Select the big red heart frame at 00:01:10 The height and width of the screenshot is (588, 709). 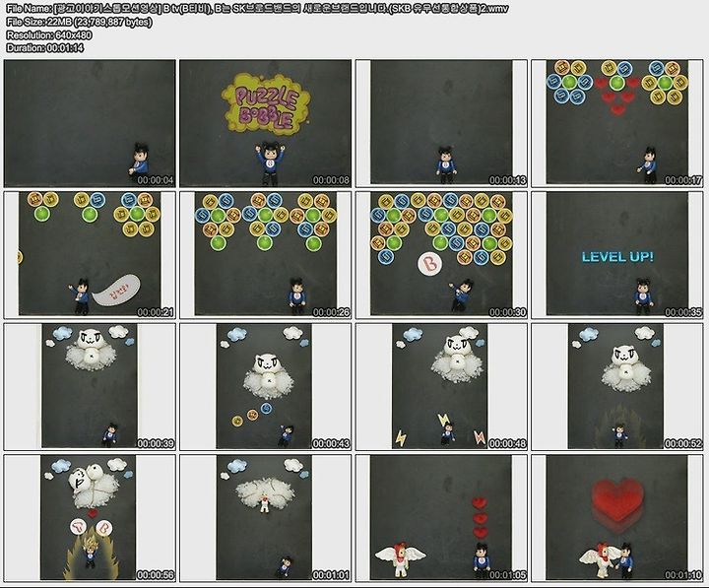[x=617, y=518]
